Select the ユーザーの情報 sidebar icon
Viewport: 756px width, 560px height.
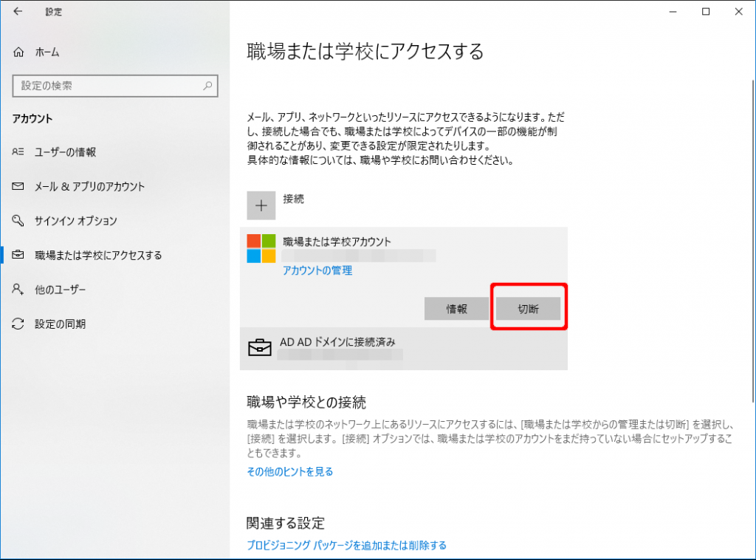click(x=17, y=152)
